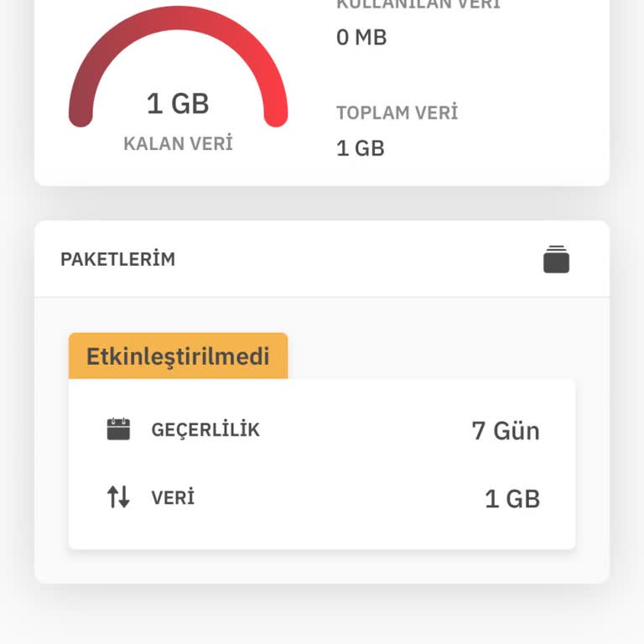Image resolution: width=644 pixels, height=644 pixels.
Task: Tap the 7 Gün validity value
Action: tap(506, 431)
